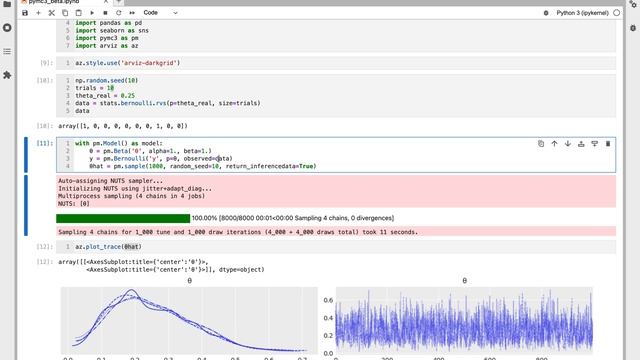The height and width of the screenshot is (360, 640).
Task: Click inside the az.style.use cell
Action: point(336,63)
